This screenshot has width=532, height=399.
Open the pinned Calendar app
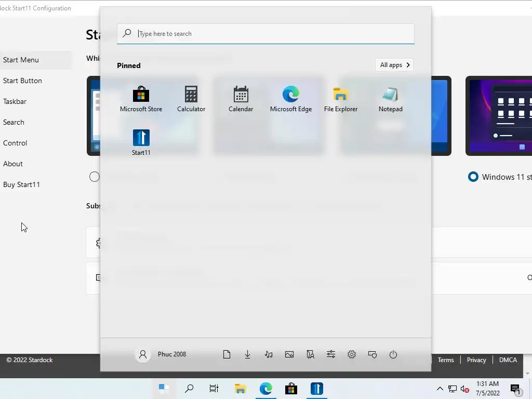pos(241,99)
